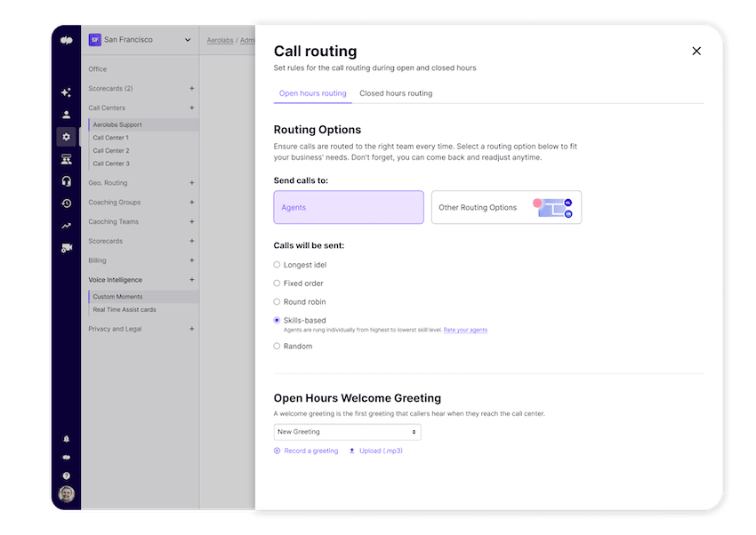The height and width of the screenshot is (535, 756).
Task: Click the headset support icon in the sidebar
Action: [67, 182]
